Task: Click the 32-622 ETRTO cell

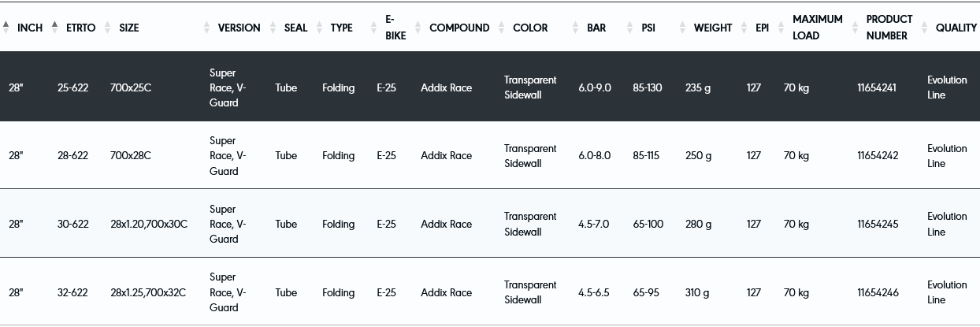Action: click(72, 292)
